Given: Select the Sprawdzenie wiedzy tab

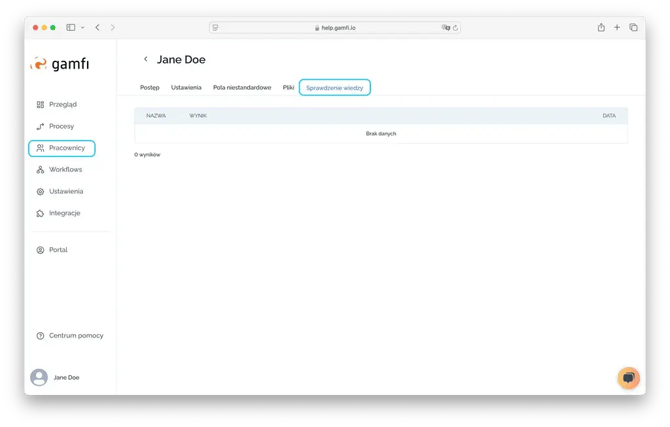Looking at the screenshot, I should (334, 88).
